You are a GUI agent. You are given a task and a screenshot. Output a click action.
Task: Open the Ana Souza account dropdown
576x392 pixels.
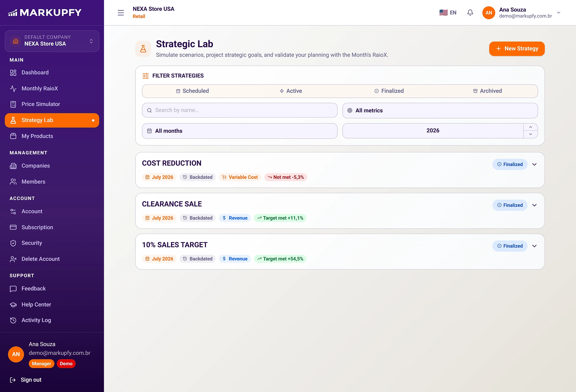click(558, 13)
